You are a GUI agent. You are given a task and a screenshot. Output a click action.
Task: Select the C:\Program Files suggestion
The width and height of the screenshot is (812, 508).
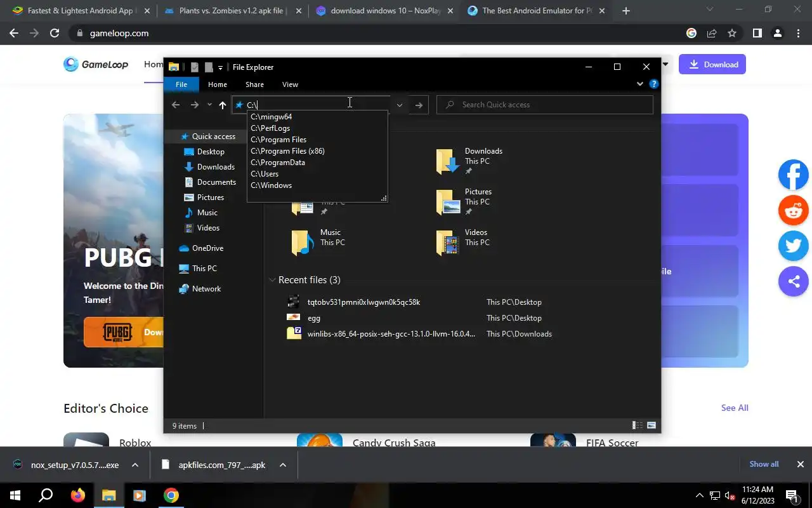278,140
